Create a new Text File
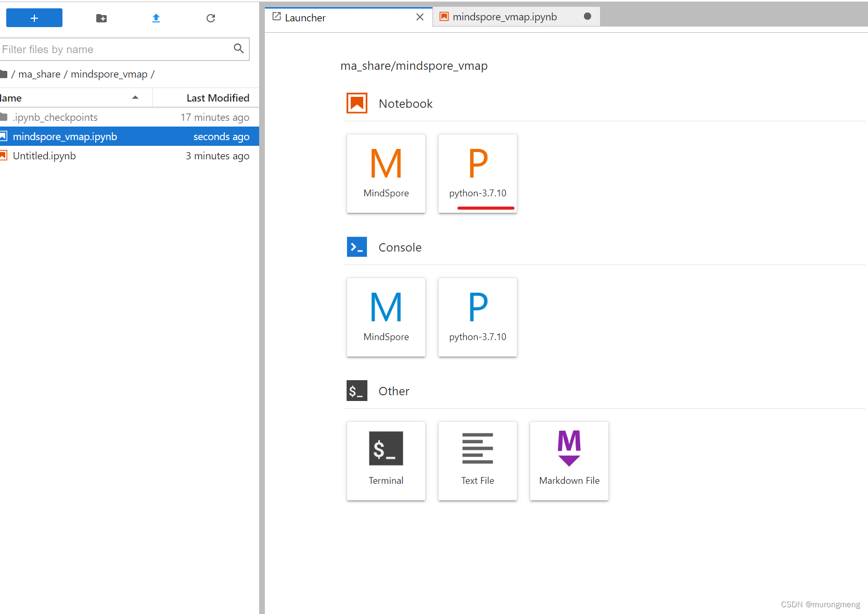868x614 pixels. tap(478, 461)
